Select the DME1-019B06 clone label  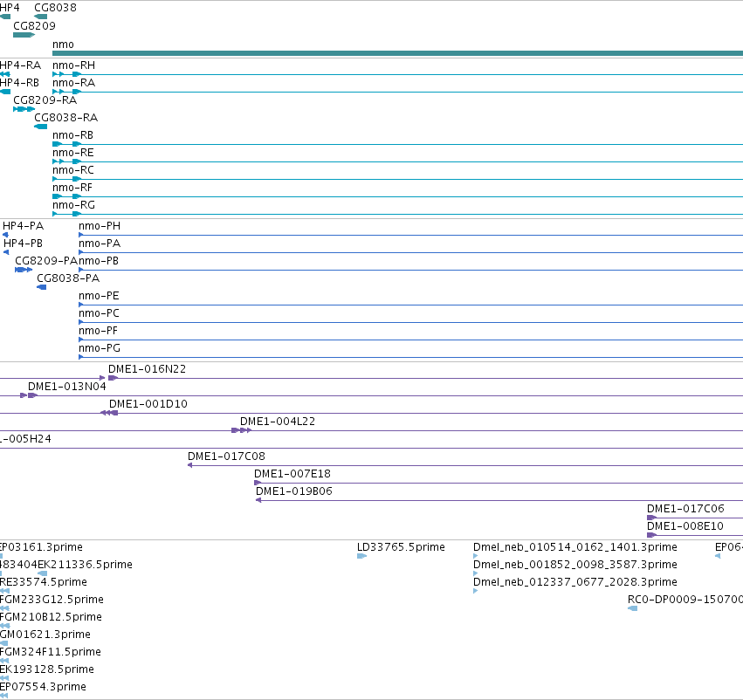tap(293, 491)
